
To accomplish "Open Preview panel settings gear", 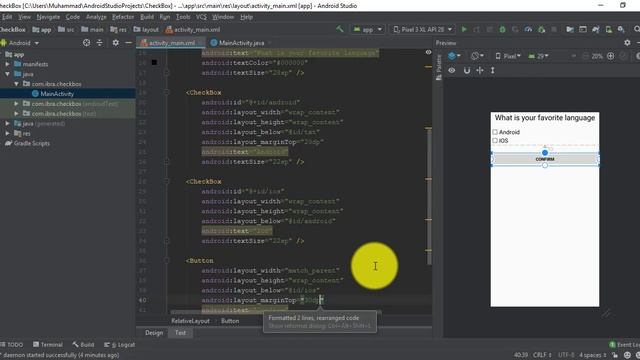I will 627,43.
